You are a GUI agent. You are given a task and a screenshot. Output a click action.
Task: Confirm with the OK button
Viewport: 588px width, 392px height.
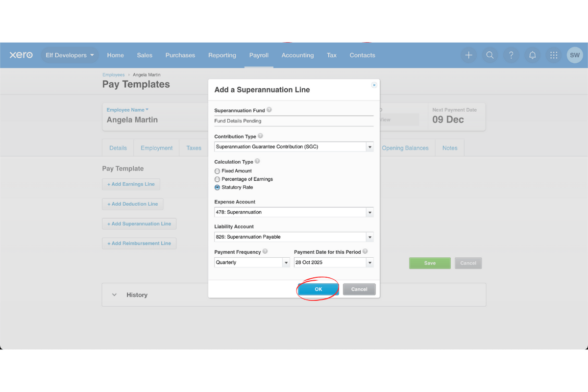[318, 289]
